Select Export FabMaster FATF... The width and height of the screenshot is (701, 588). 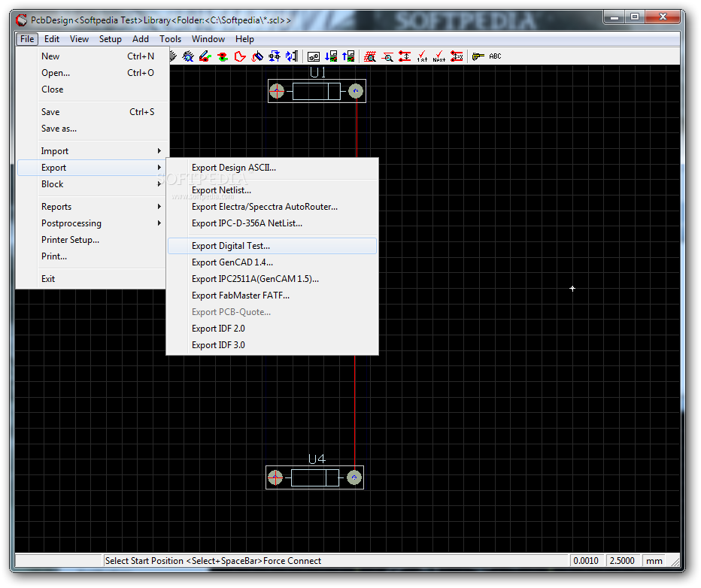point(272,296)
